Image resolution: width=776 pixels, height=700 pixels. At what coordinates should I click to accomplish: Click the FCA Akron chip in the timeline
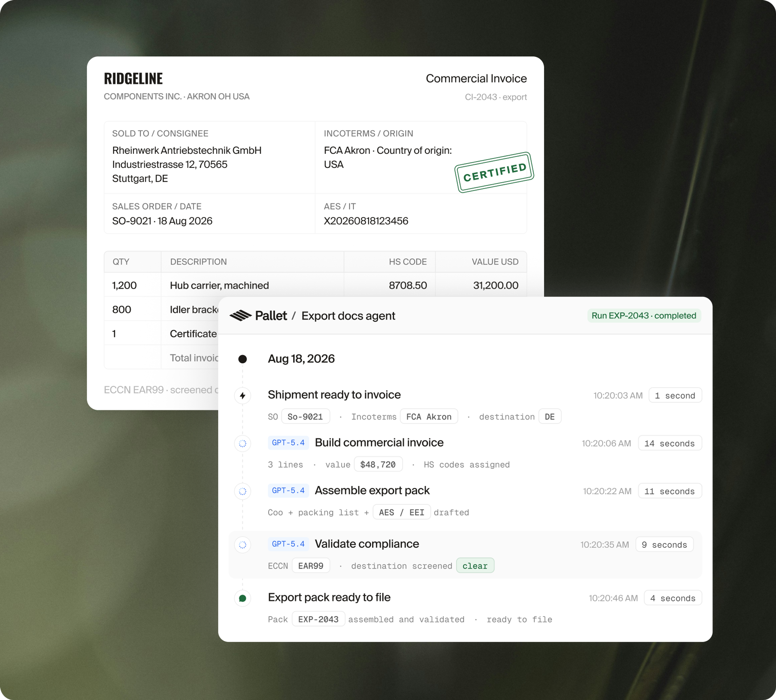429,416
